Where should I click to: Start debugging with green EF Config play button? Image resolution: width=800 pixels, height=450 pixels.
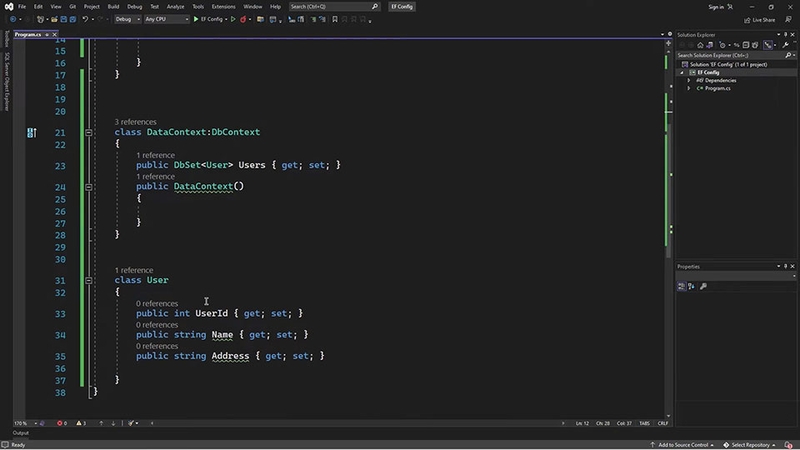[x=208, y=19]
